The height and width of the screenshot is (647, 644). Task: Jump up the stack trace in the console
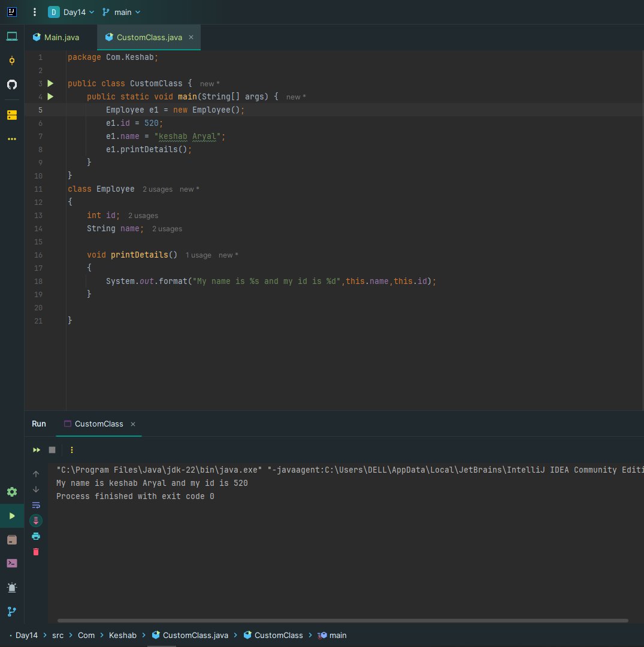pyautogui.click(x=36, y=474)
